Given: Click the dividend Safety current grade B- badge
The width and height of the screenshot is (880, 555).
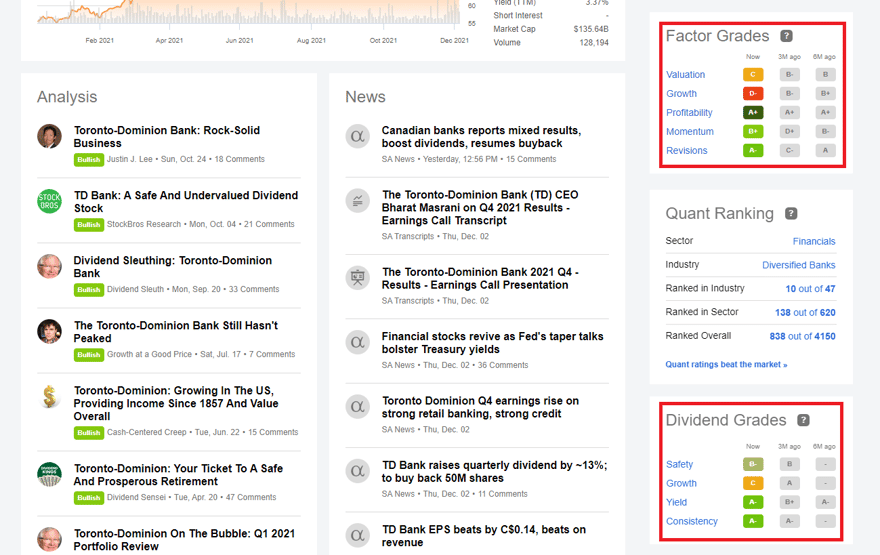Looking at the screenshot, I should pos(753,464).
